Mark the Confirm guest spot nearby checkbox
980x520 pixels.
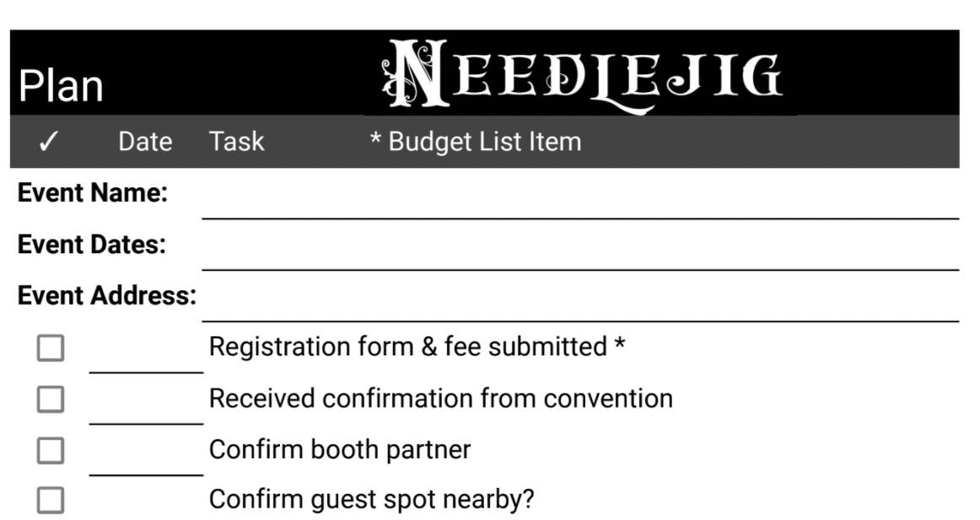coord(51,501)
